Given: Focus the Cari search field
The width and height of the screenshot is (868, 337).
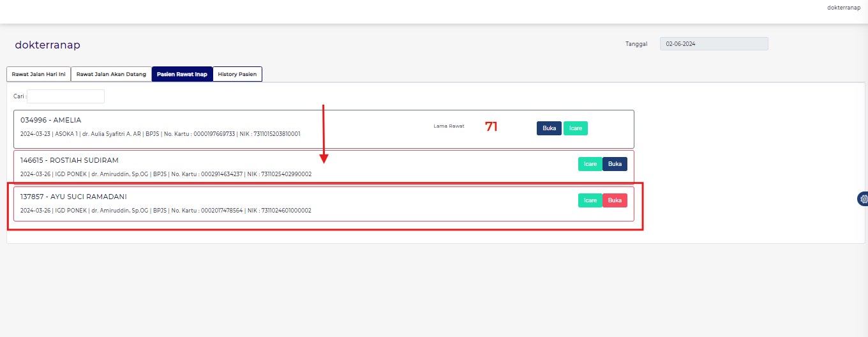Looking at the screenshot, I should (66, 96).
